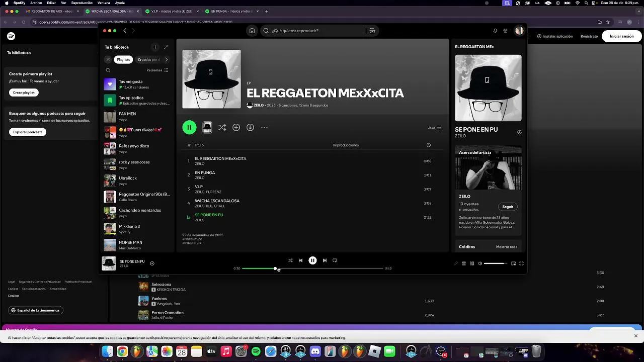The height and width of the screenshot is (362, 644).
Task: Sort tracks by duration using the clock icon
Action: pos(429,145)
